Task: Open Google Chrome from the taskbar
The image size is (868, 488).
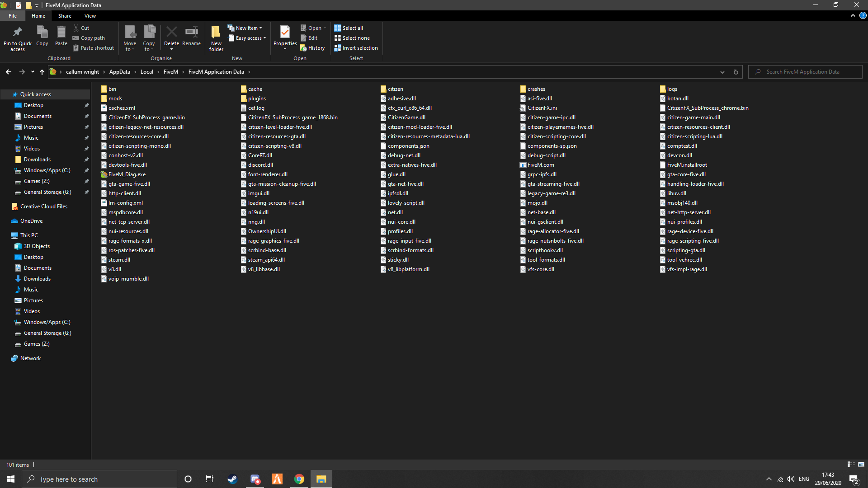Action: click(x=299, y=479)
